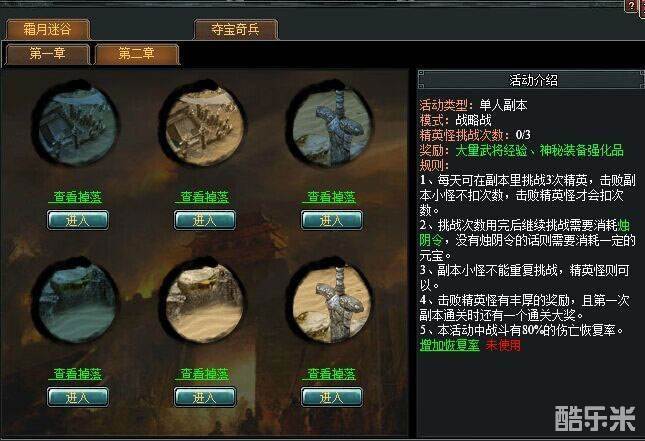Select the bottom-left blue cave dungeon icon
This screenshot has height=441, width=645.
coord(75,302)
